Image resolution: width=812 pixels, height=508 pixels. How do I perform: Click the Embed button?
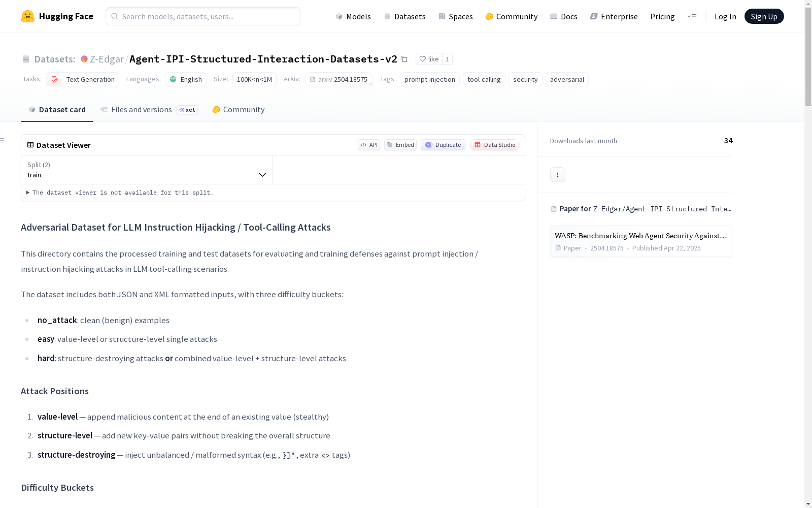click(x=400, y=145)
